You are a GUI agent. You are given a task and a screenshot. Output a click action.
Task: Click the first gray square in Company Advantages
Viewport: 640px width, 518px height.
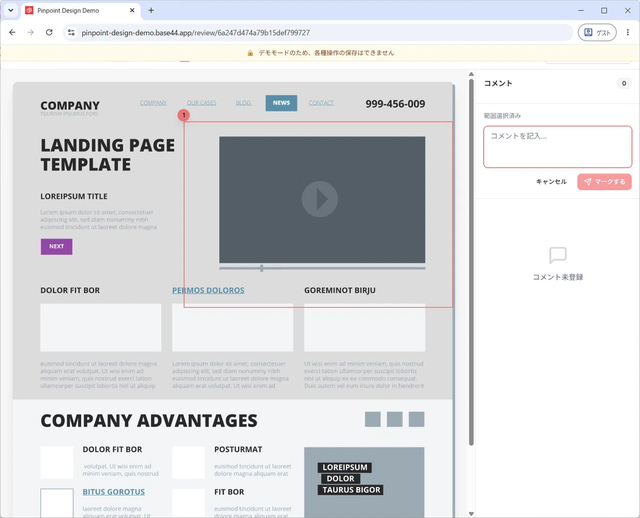[373, 419]
